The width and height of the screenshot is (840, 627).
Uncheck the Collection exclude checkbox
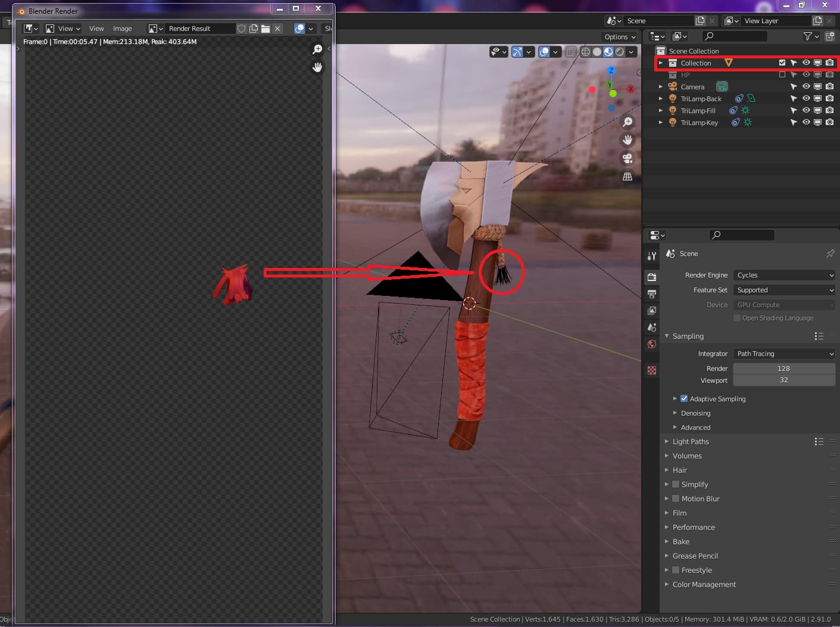[782, 63]
